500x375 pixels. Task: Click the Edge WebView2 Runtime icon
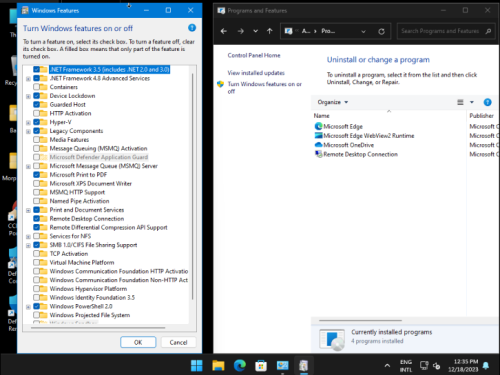point(318,136)
